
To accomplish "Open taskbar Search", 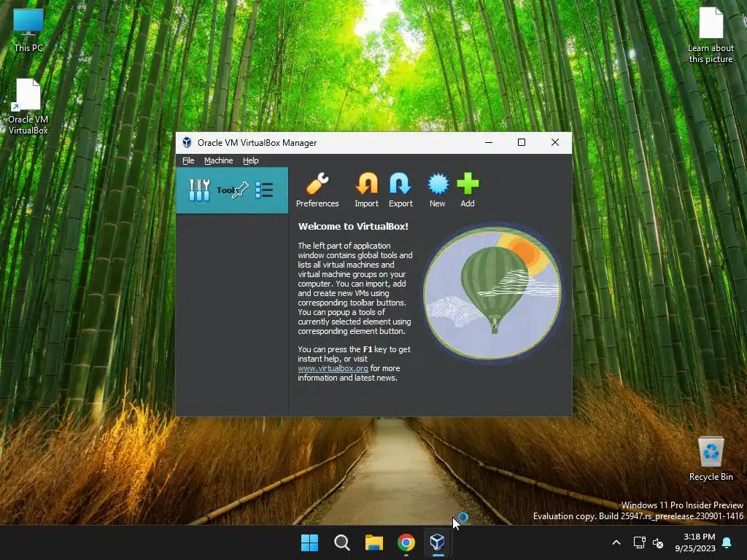I will click(341, 542).
